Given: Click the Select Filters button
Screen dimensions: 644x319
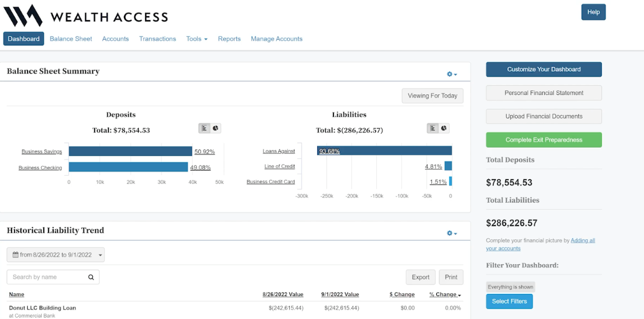Looking at the screenshot, I should point(509,301).
